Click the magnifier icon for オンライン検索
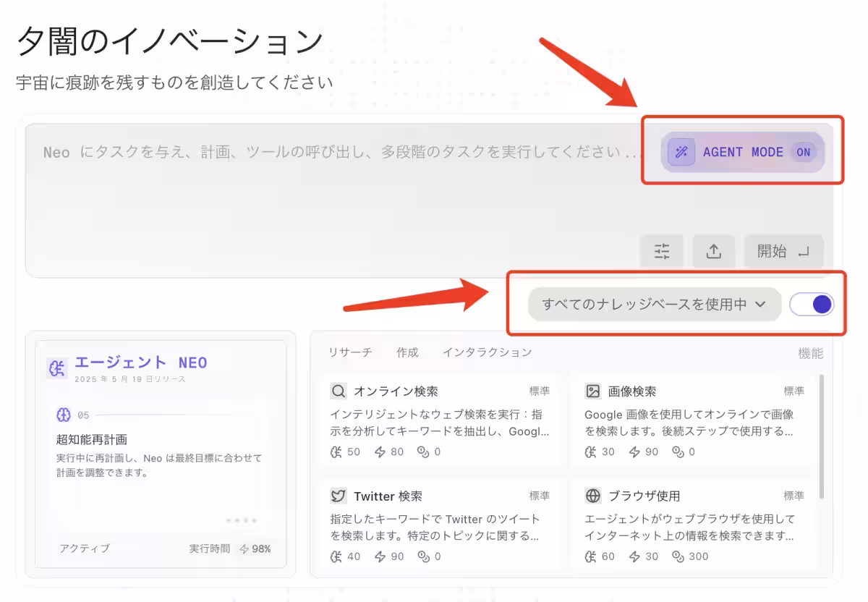868x602 pixels. 339,391
